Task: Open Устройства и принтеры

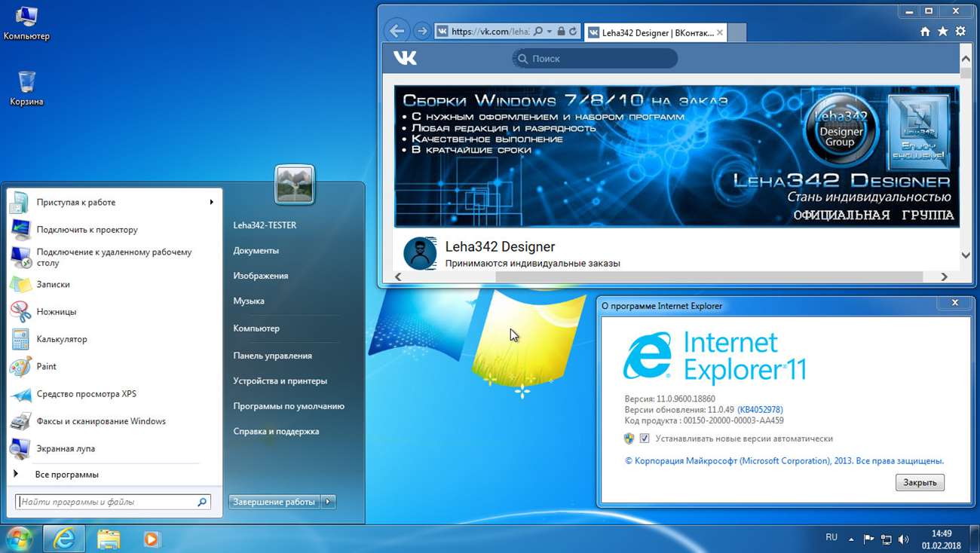Action: 280,381
